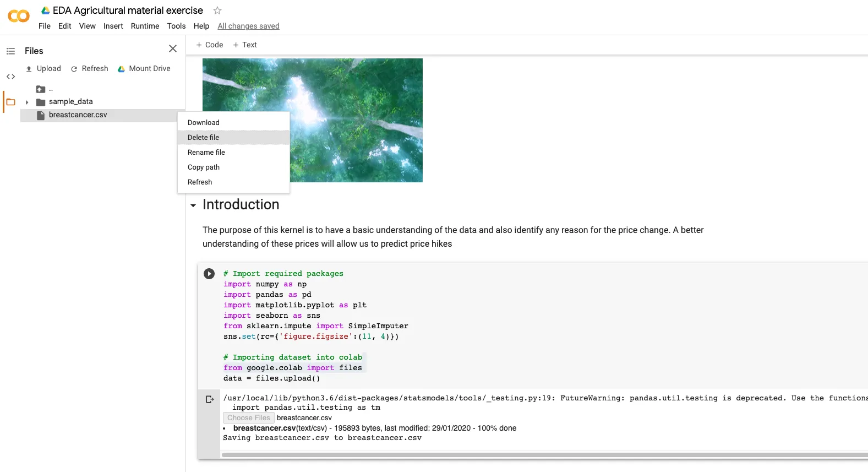
Task: Star the notebook with the star icon
Action: 217,10
